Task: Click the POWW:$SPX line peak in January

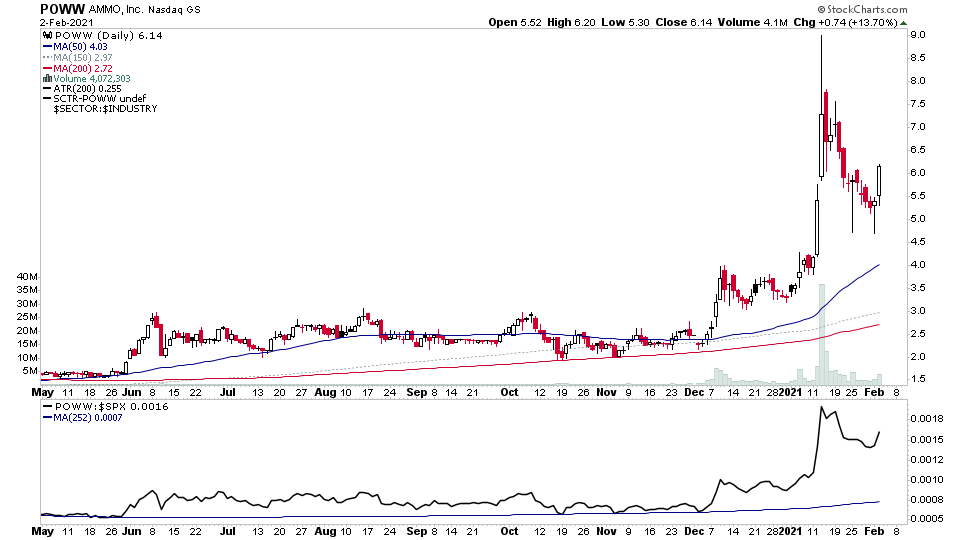Action: (x=822, y=408)
